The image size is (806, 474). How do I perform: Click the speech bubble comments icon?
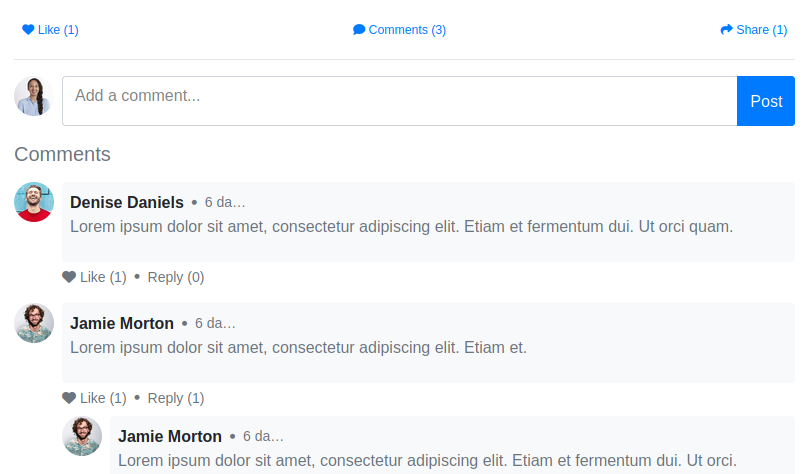359,30
